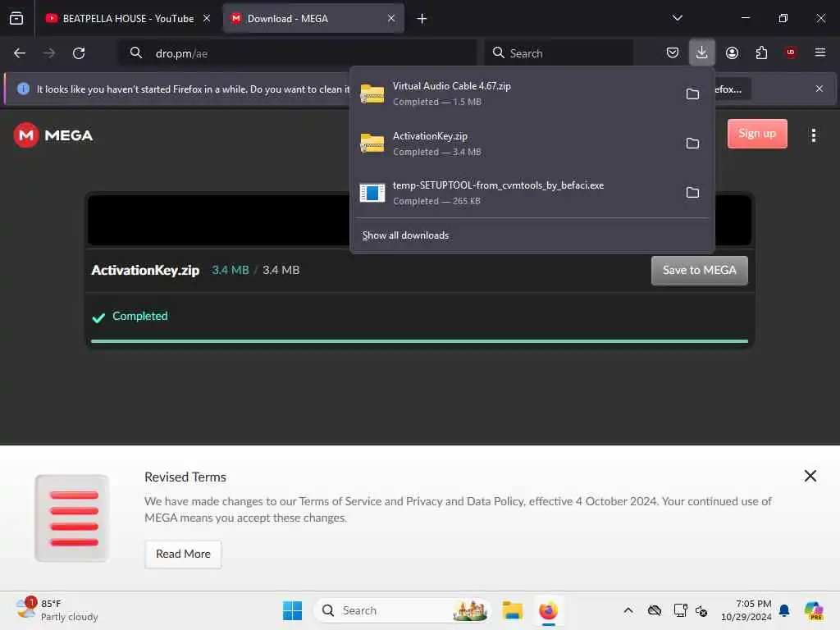Screen dimensions: 840x630
Task: Close the BEATPELLA HOUSE YouTube tab
Action: [207, 18]
